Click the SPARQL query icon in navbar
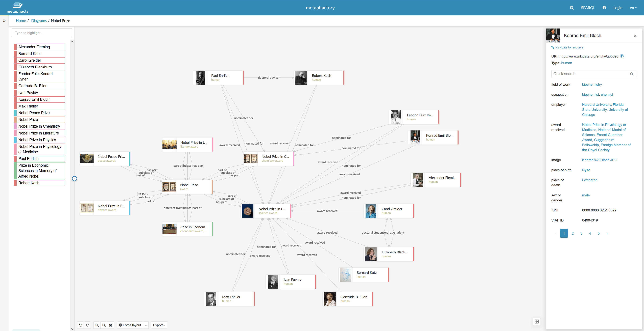The width and height of the screenshot is (644, 331). click(x=588, y=7)
